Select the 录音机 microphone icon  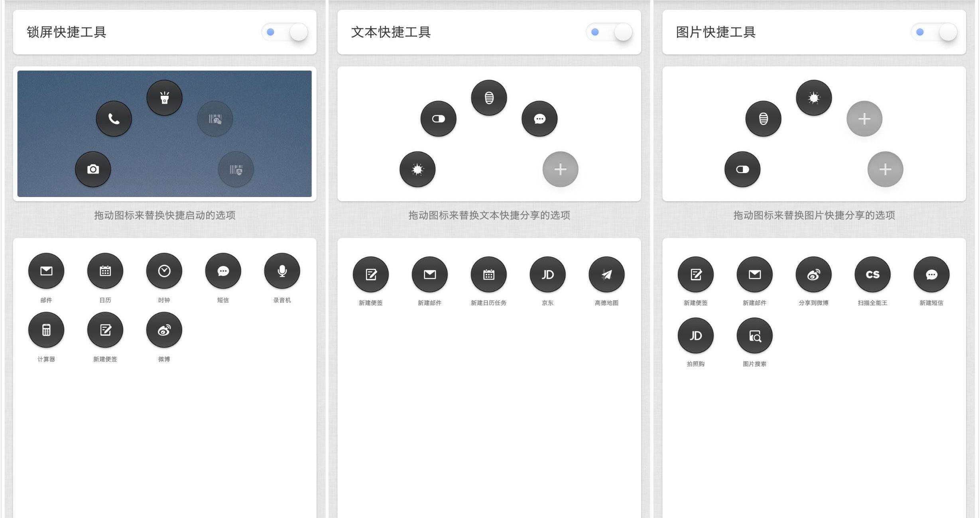point(282,271)
